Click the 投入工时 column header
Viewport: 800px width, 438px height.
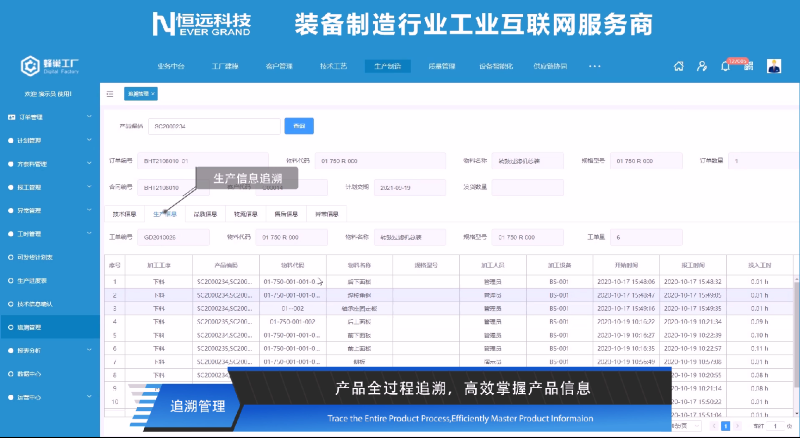point(760,265)
